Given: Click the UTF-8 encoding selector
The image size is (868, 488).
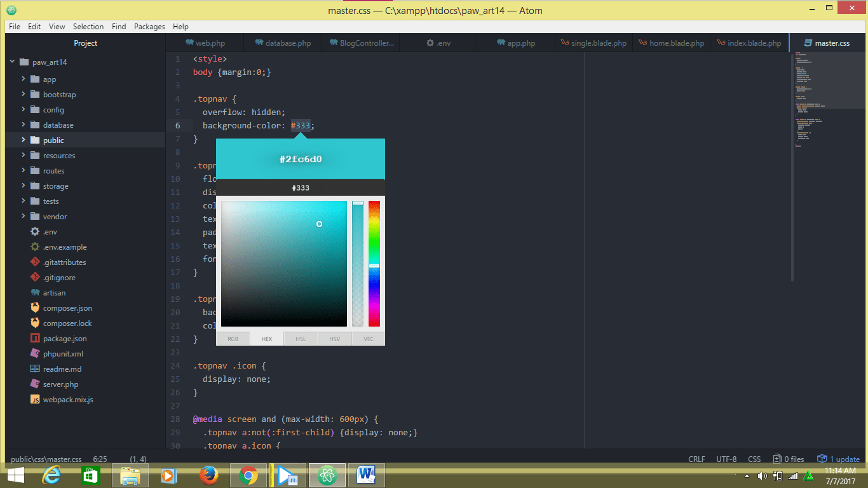Looking at the screenshot, I should tap(726, 458).
